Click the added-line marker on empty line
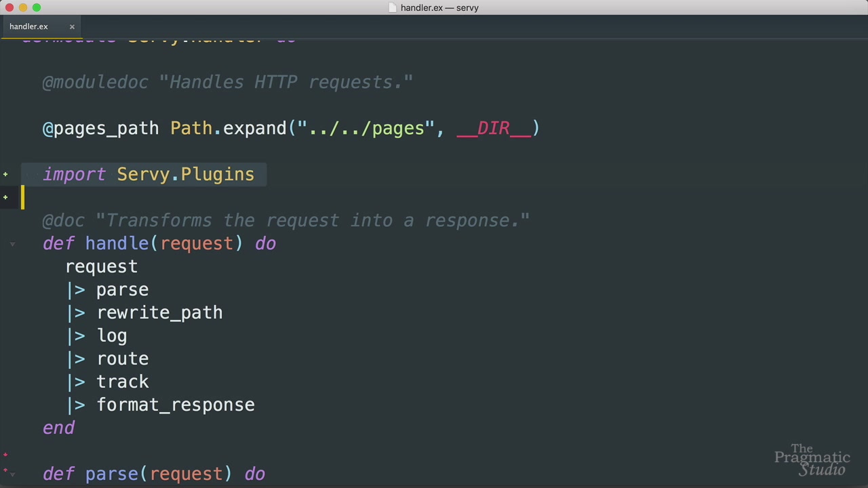868x488 pixels. pyautogui.click(x=5, y=197)
